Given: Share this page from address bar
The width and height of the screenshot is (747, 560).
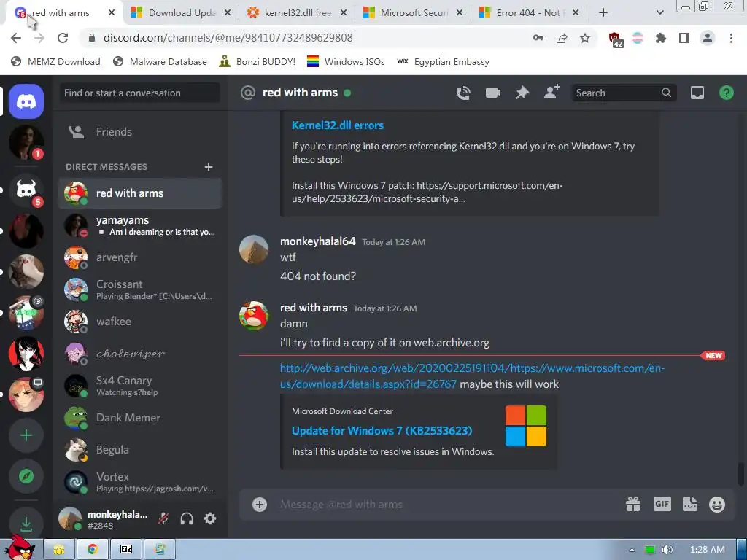Looking at the screenshot, I should point(562,38).
